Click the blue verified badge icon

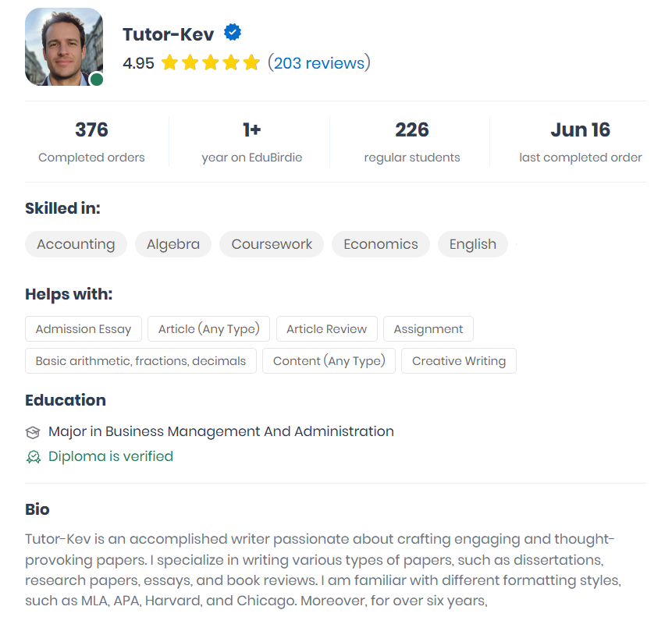coord(233,33)
